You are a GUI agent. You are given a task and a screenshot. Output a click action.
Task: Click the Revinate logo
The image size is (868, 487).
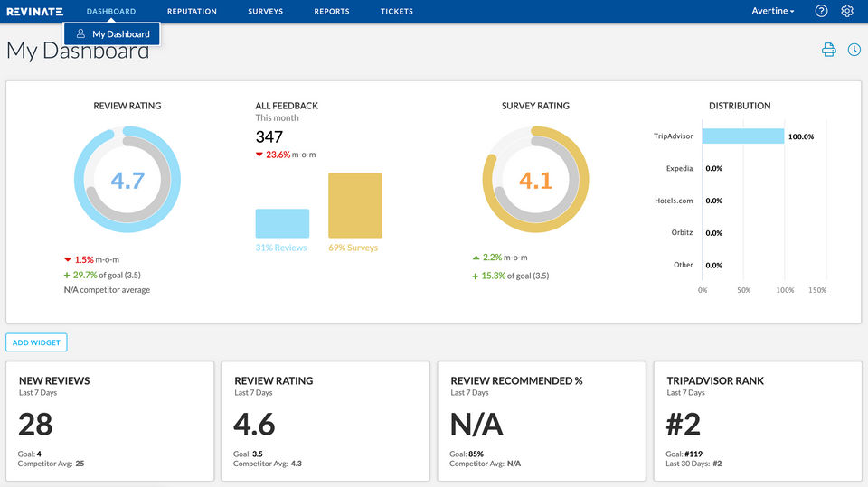tap(35, 12)
